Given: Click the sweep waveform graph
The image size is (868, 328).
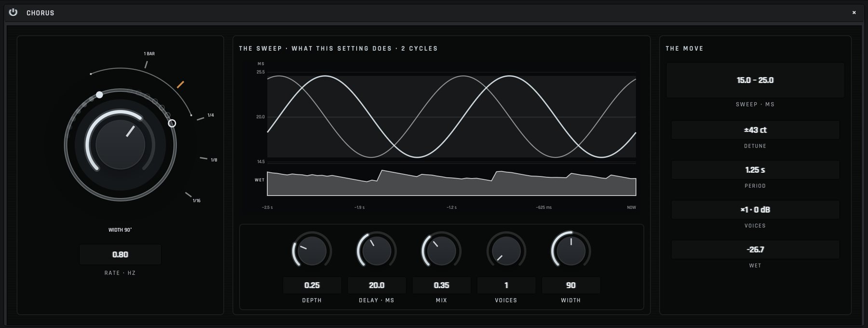Looking at the screenshot, I should click(x=451, y=117).
